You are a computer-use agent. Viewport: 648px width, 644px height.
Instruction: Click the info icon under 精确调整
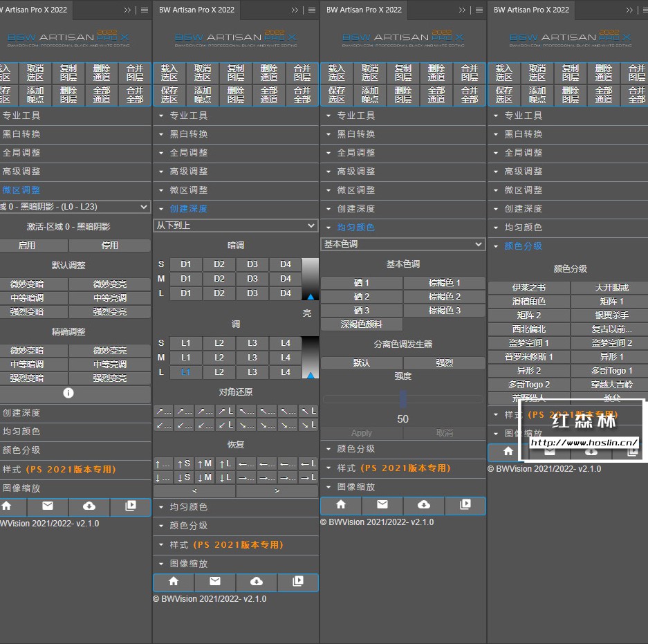tap(68, 393)
